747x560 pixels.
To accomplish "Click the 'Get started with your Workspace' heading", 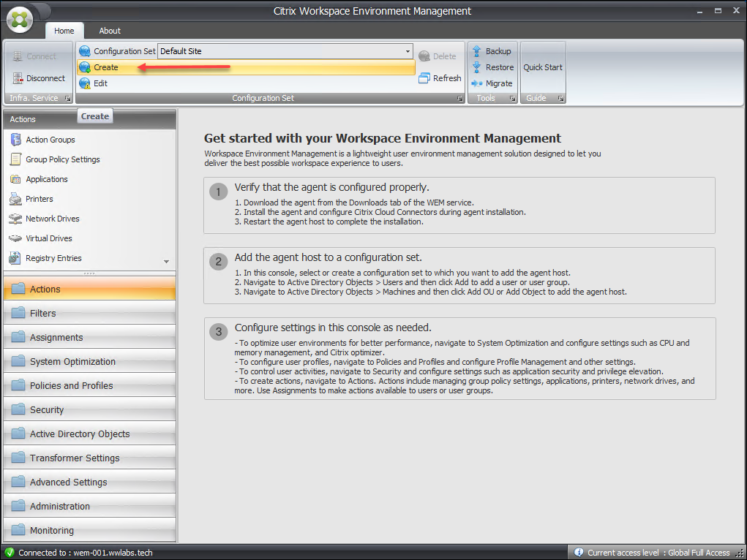I will (382, 138).
